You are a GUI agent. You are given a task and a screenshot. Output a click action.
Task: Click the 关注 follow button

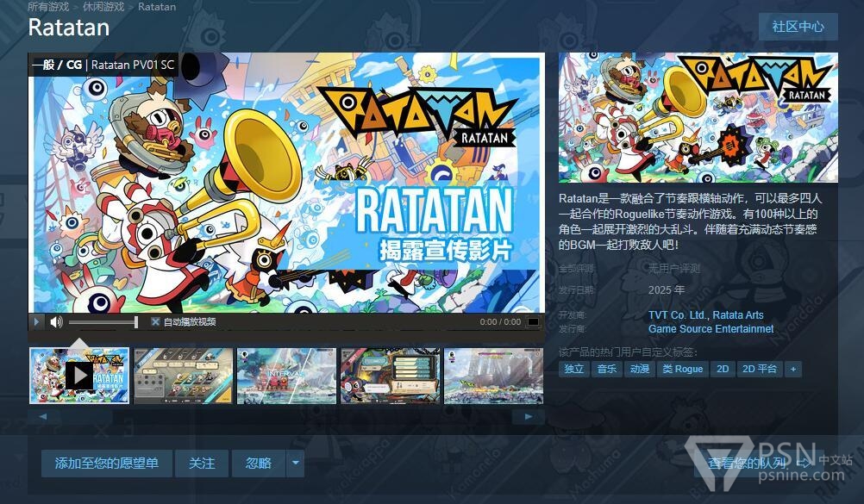(x=202, y=464)
